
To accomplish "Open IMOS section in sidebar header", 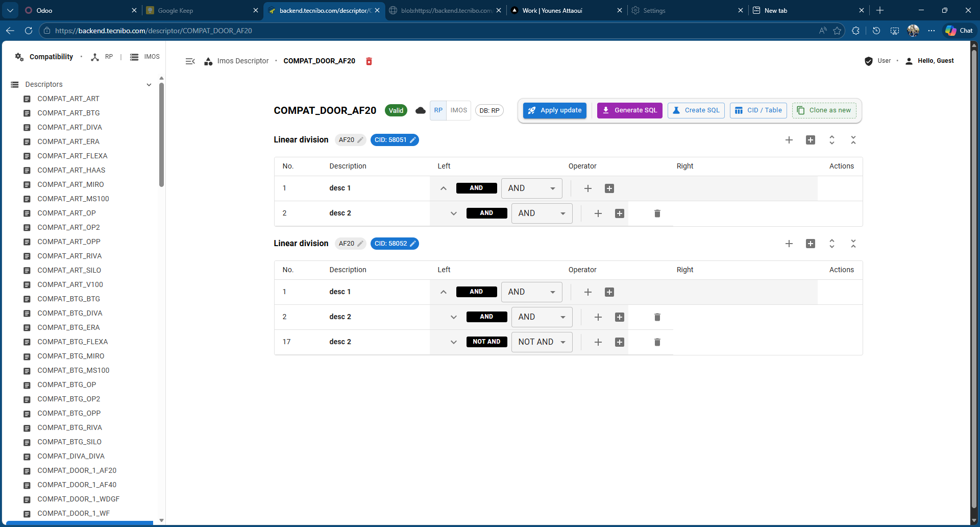I will [x=145, y=57].
